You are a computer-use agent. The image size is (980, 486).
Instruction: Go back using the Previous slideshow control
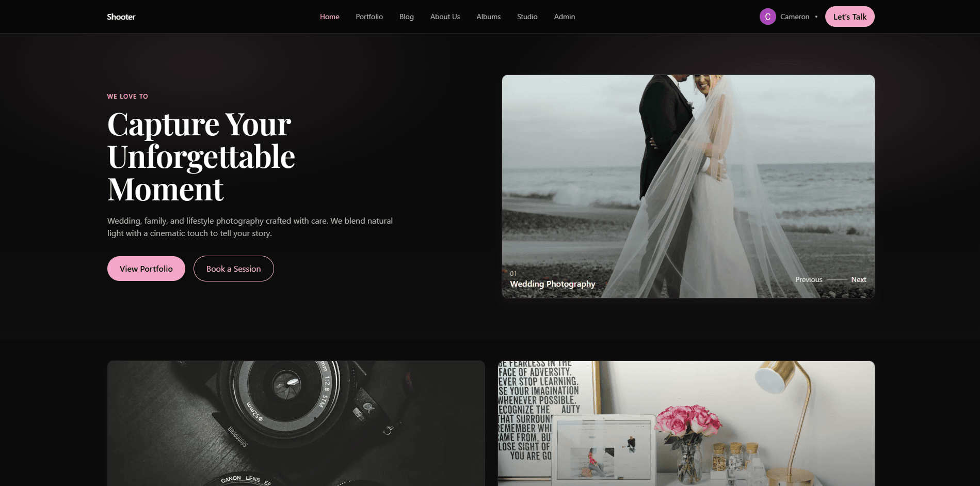point(808,279)
